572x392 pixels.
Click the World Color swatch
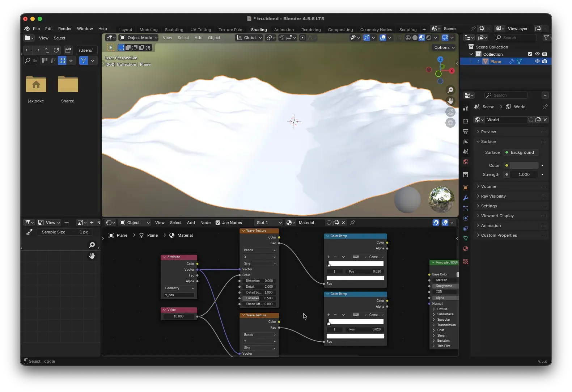tap(524, 165)
